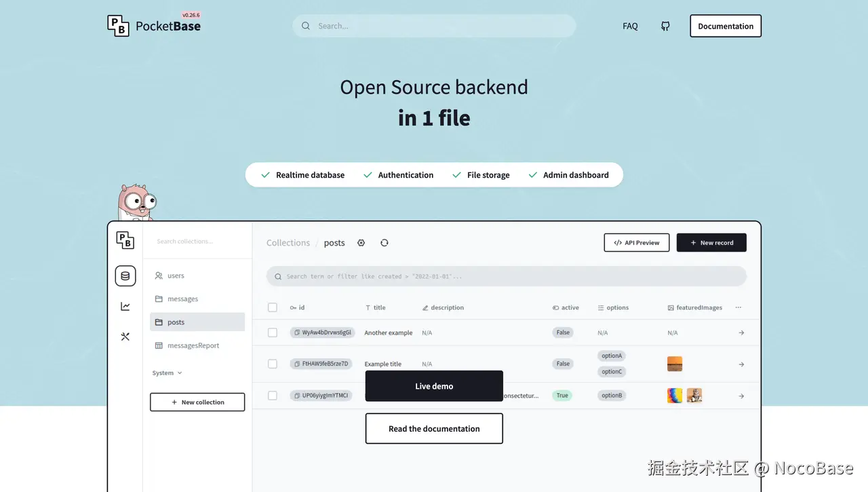Viewport: 868px width, 492px height.
Task: Select the messagesReport collection
Action: [197, 345]
